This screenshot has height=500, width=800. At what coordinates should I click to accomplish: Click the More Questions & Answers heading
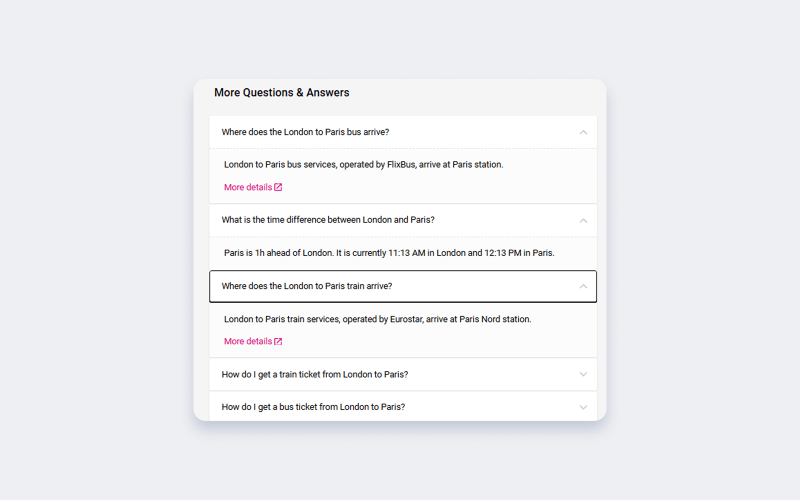pyautogui.click(x=282, y=93)
